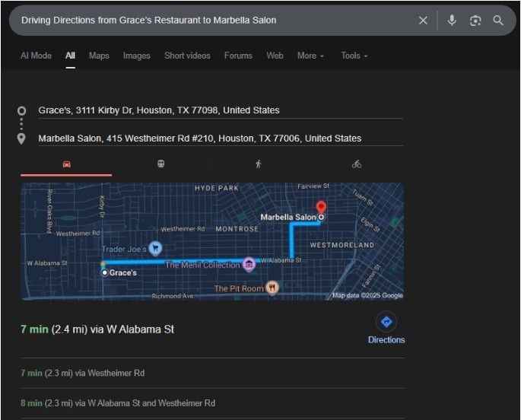Open the AI Mode tab

36,56
